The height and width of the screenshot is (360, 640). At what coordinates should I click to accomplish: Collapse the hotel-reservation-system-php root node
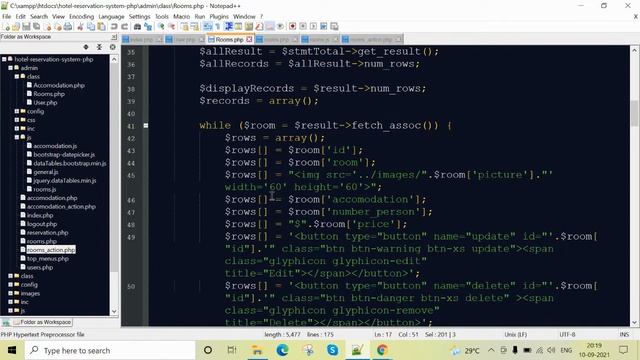(4, 59)
